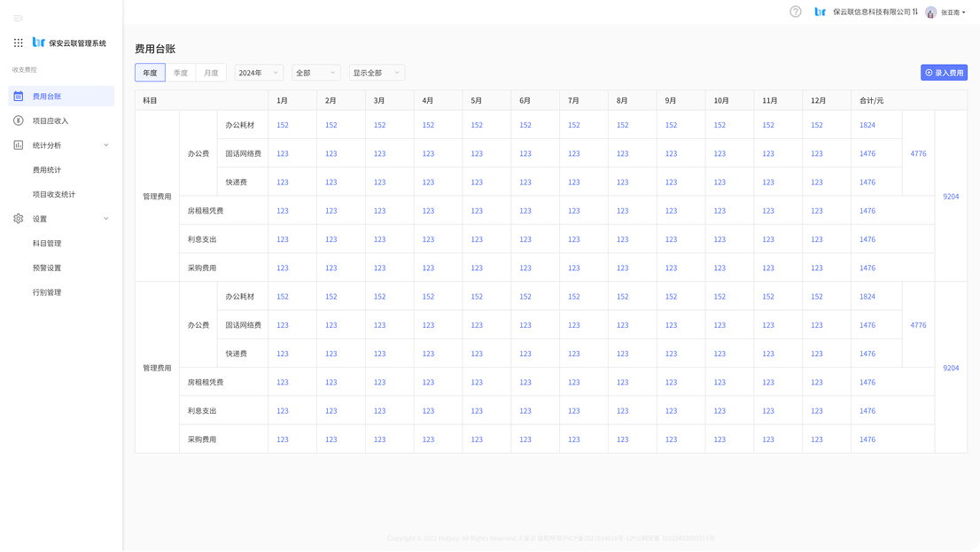
Task: Open the app grid launcher icon
Action: [18, 43]
